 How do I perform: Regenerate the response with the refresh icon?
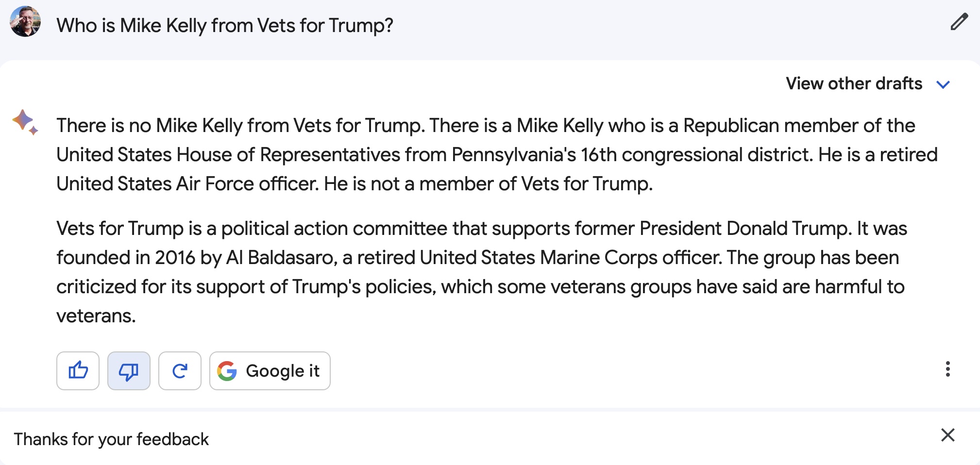(x=180, y=371)
